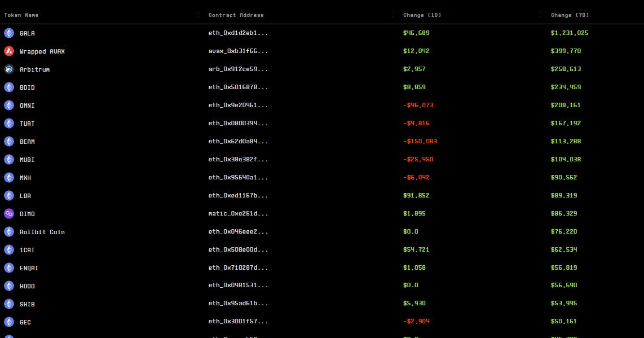Open GALA contract address eth_0xd1d2eb1...
The image size is (644, 338).
coord(238,33)
